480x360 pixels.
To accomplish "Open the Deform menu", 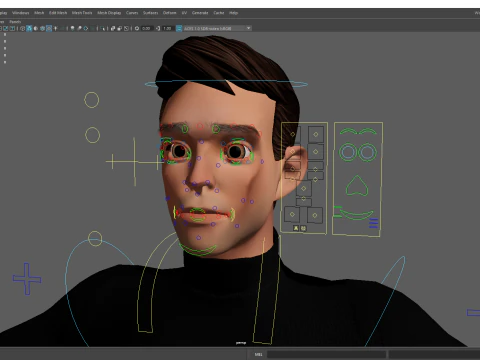I will (169, 13).
